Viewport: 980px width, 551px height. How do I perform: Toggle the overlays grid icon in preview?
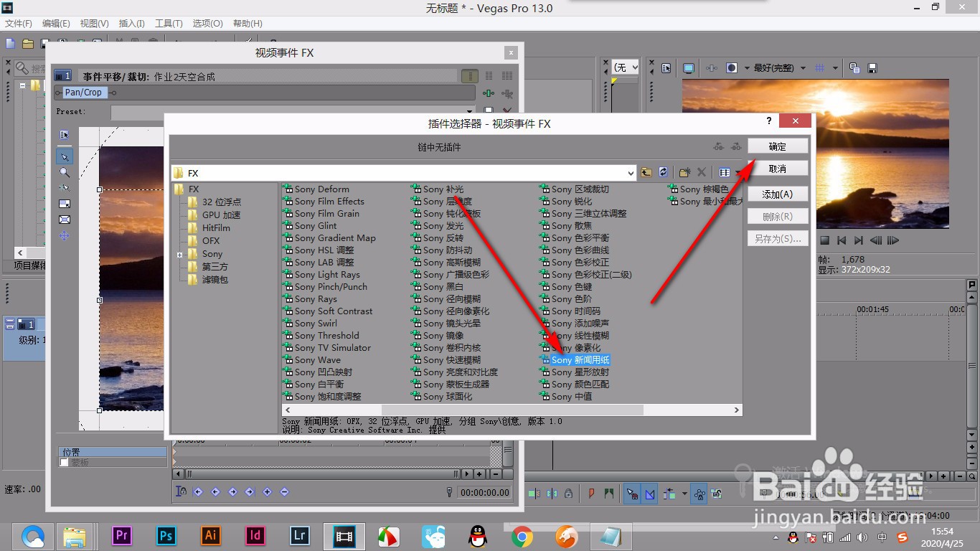click(x=821, y=68)
